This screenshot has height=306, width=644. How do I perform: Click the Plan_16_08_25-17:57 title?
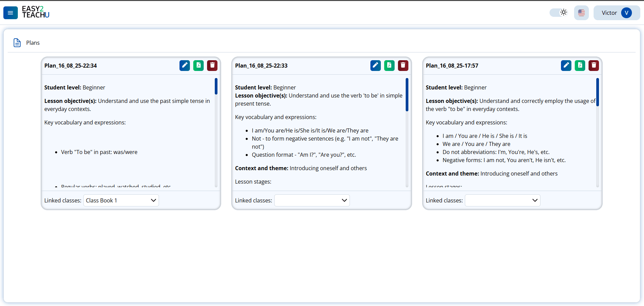[x=452, y=66]
